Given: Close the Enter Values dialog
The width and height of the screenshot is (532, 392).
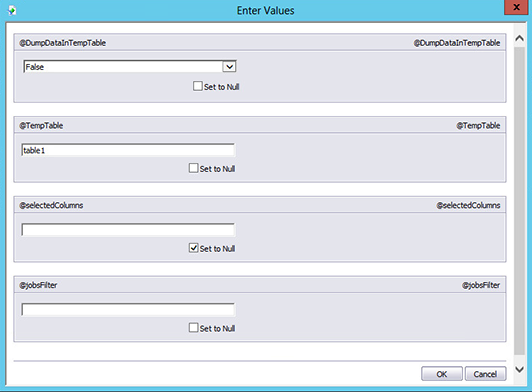Looking at the screenshot, I should point(516,7).
